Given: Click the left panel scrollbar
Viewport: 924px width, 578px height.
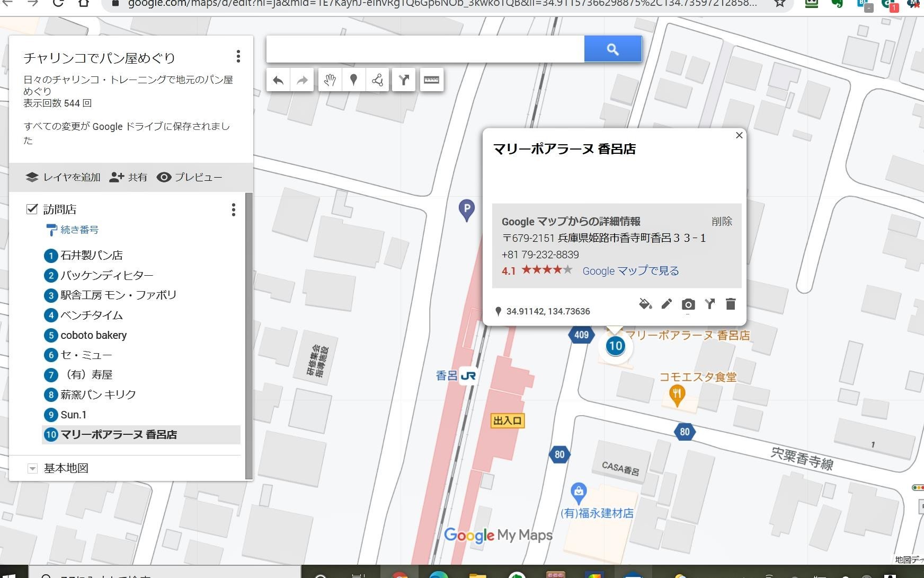Looking at the screenshot, I should tap(248, 336).
